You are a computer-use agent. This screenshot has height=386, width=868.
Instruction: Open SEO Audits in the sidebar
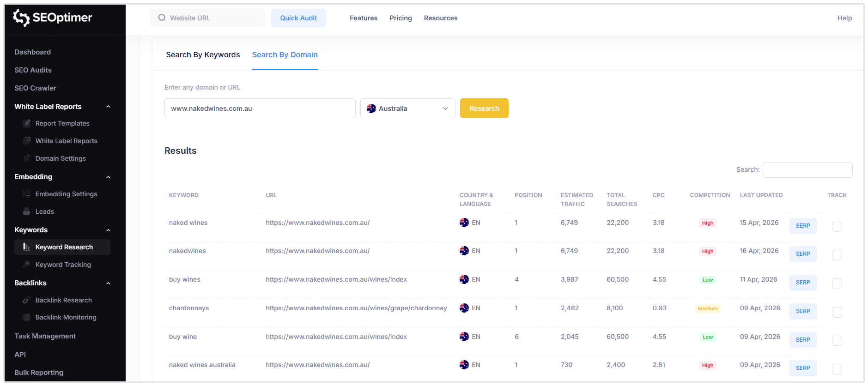33,70
